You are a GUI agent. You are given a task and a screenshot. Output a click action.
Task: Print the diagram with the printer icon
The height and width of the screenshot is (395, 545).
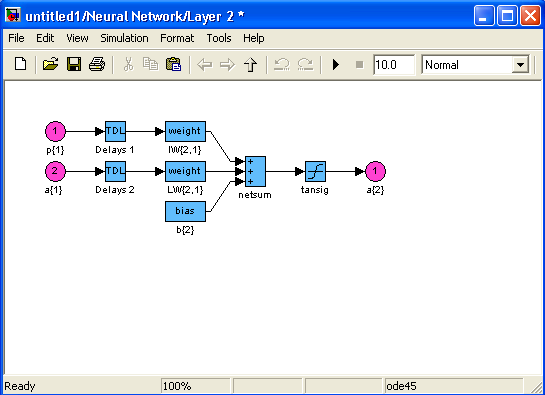click(x=97, y=65)
